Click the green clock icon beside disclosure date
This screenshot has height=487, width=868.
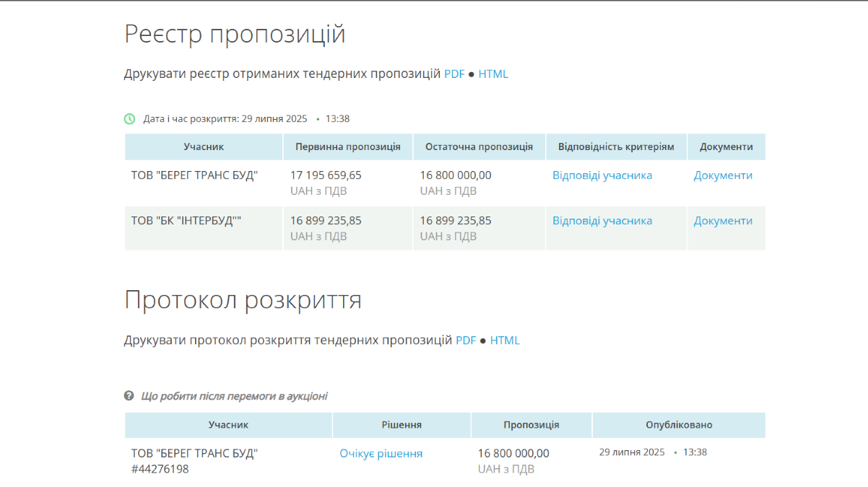[129, 118]
